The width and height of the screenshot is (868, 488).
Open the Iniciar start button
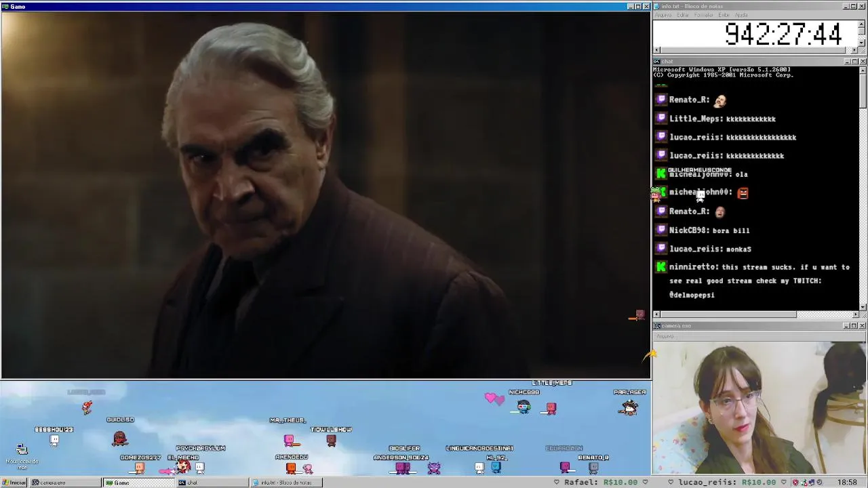tap(14, 483)
